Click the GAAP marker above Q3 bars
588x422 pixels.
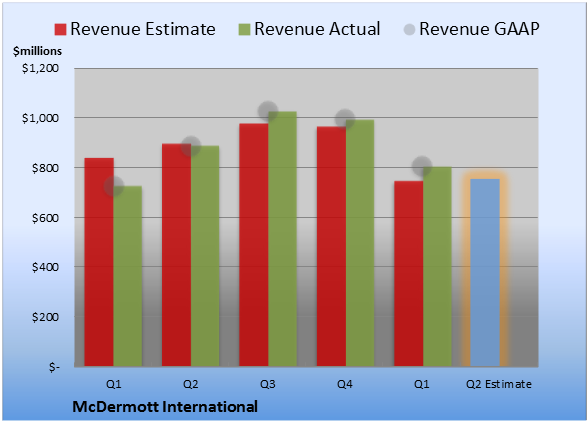tap(268, 111)
